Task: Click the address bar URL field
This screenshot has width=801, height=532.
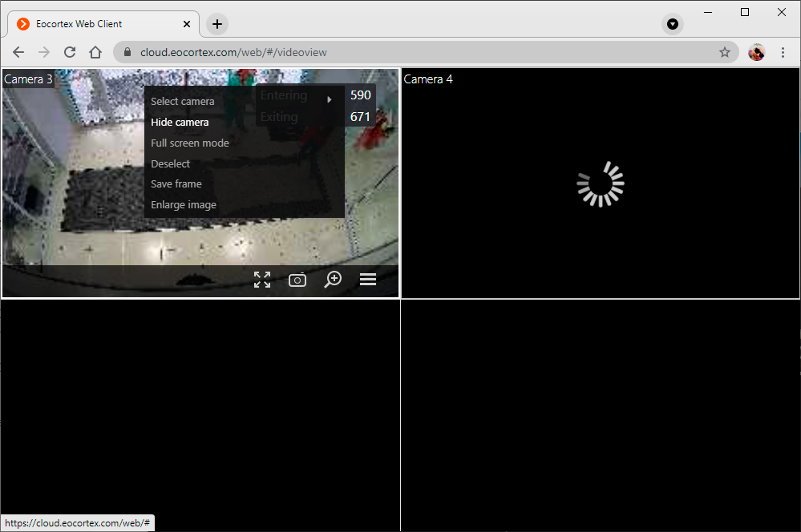Action: point(401,52)
